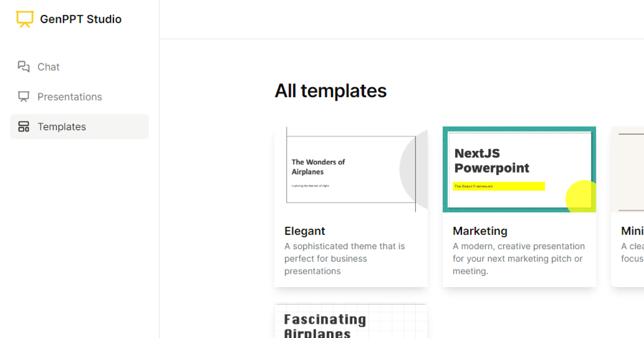Click the NextJS Powerpoint slide heading

(492, 160)
